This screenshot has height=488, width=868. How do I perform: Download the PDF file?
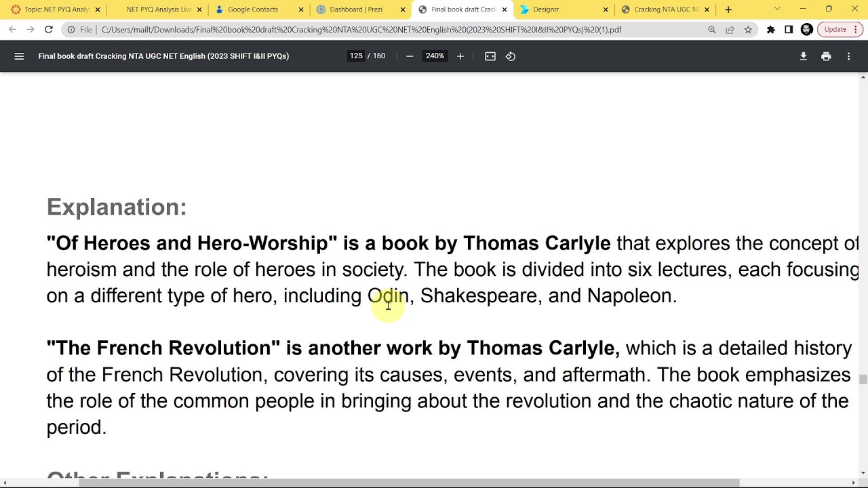point(803,56)
